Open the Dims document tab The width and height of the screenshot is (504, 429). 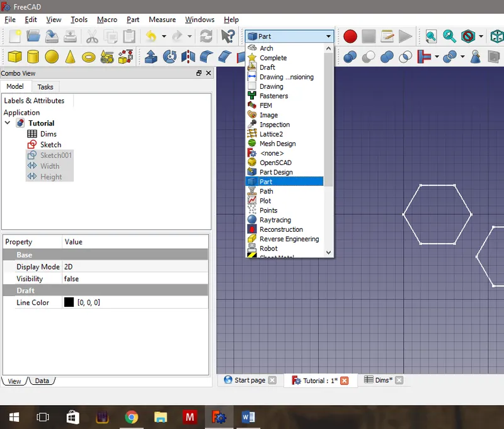[x=382, y=380]
